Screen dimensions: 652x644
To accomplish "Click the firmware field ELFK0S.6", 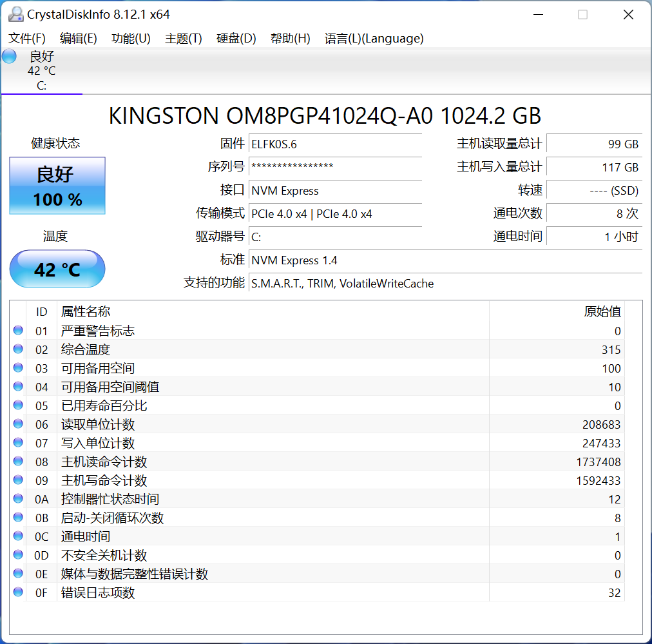I will (335, 144).
